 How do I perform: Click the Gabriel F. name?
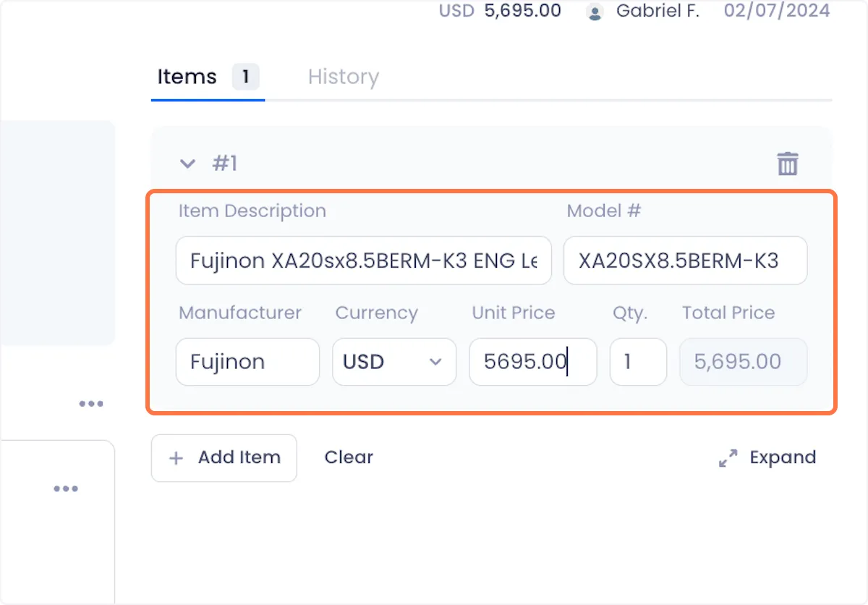pos(658,11)
